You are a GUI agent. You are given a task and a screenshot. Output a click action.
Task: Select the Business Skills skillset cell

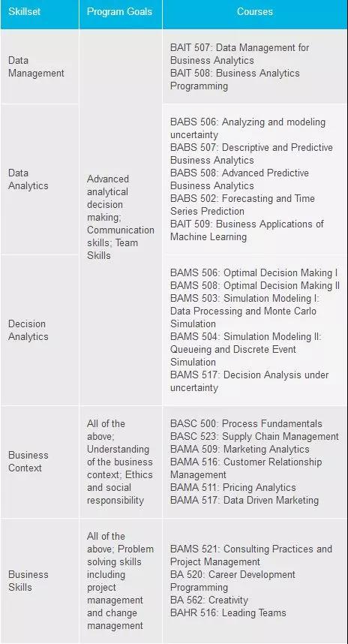40,581
